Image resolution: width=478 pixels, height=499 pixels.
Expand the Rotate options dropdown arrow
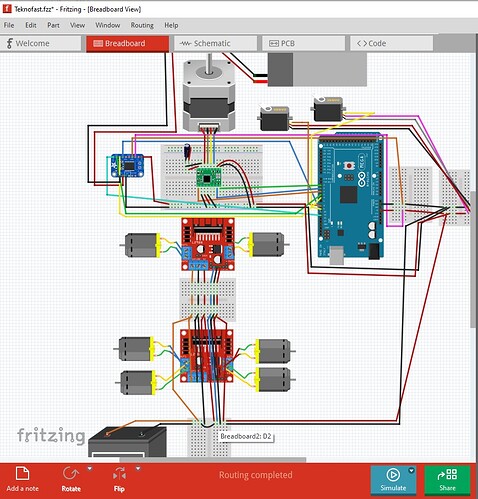pos(89,469)
